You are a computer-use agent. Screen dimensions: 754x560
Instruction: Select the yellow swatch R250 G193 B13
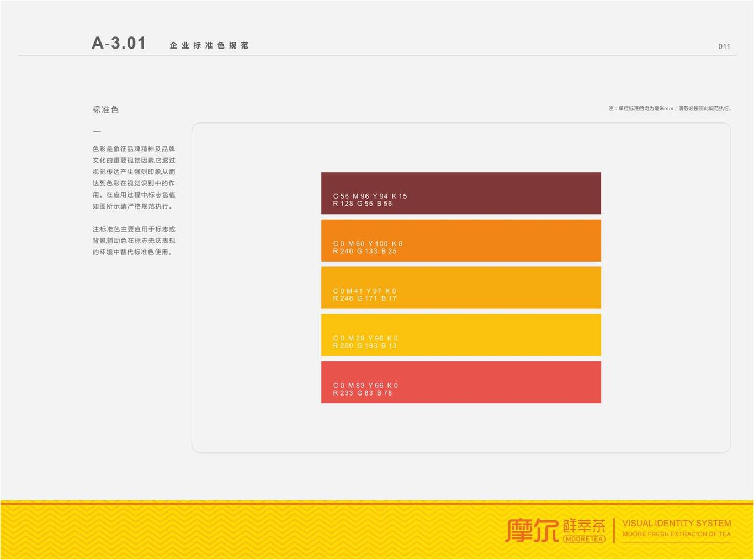click(461, 335)
